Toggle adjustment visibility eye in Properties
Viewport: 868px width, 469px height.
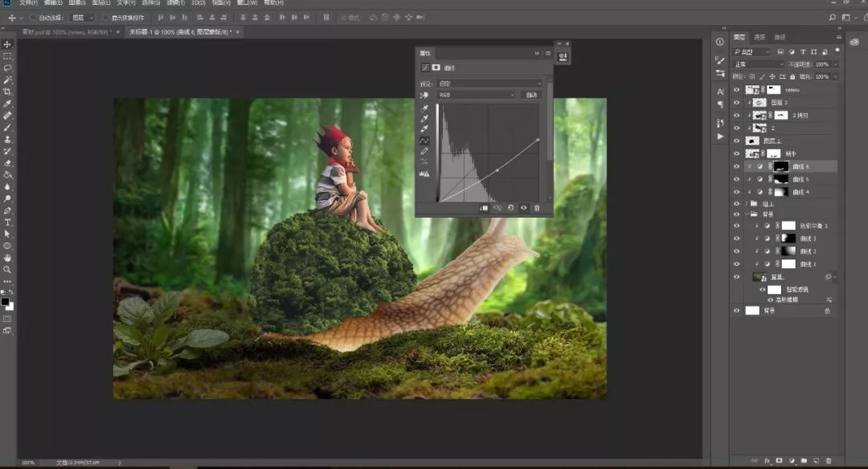(524, 208)
